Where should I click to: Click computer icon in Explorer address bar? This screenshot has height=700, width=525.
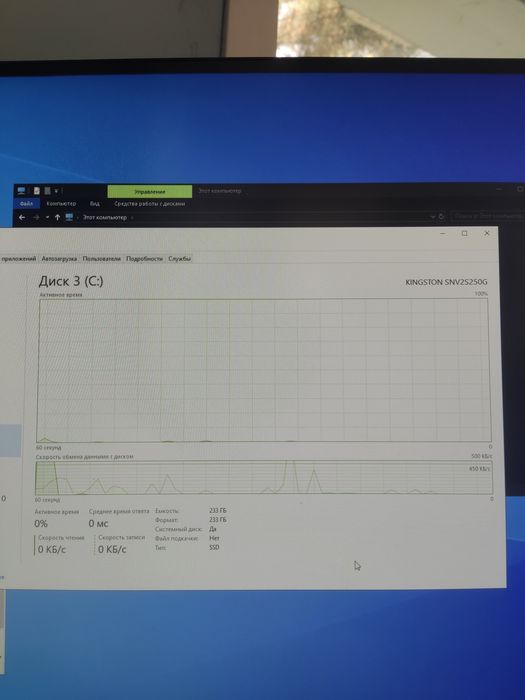point(69,217)
